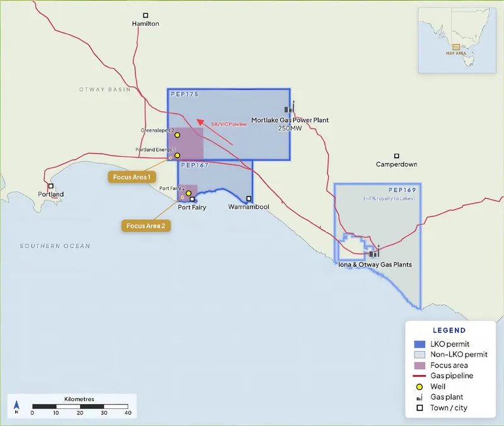Image resolution: width=504 pixels, height=426 pixels.
Task: Click the Focus Area 1 callout label
Action: click(132, 177)
